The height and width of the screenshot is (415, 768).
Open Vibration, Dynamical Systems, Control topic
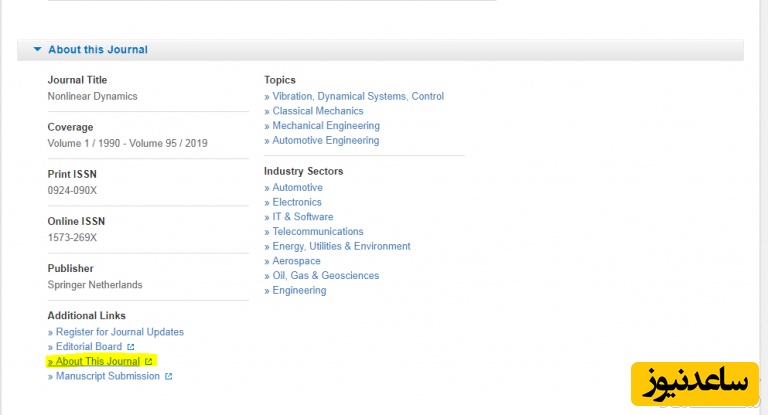pyautogui.click(x=357, y=97)
